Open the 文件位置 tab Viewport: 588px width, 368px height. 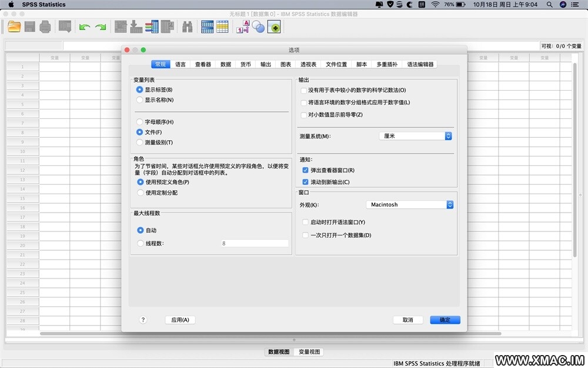[x=336, y=64]
